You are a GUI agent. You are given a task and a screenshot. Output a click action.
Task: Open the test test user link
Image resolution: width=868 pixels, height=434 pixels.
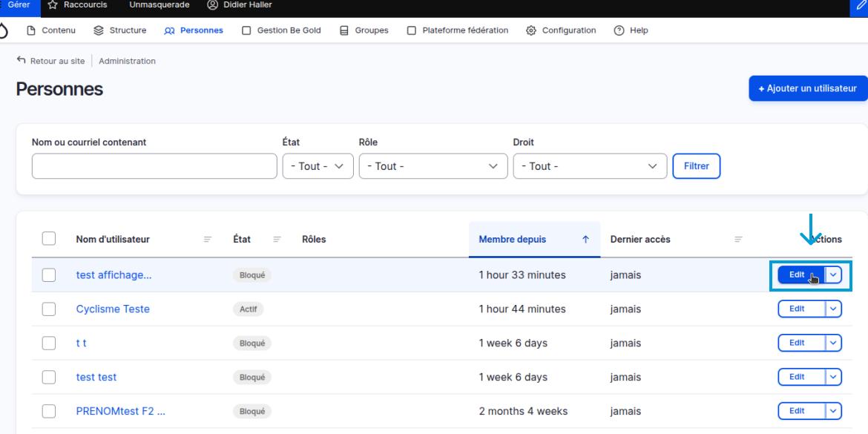point(96,377)
